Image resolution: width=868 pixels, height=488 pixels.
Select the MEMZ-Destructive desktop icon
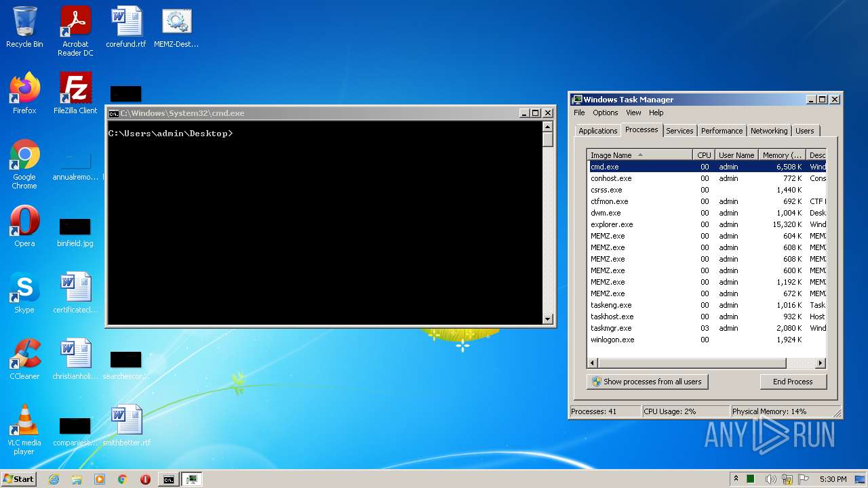(176, 27)
